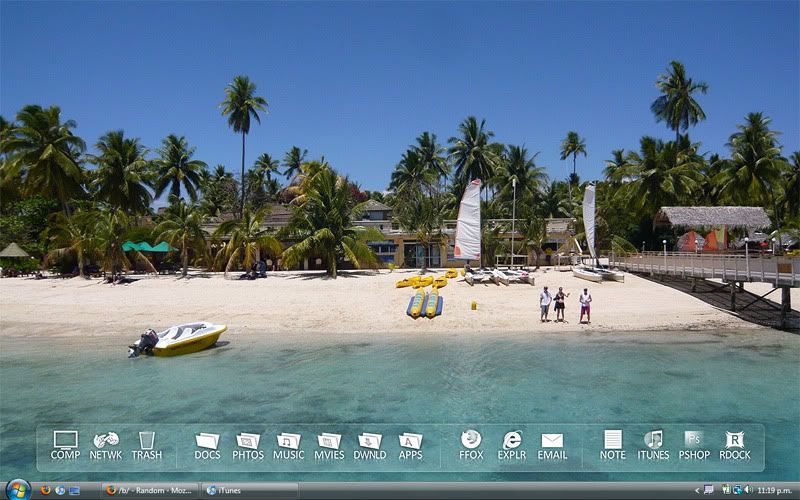Open the DOCS folder in dock
800x500 pixels.
click(207, 441)
